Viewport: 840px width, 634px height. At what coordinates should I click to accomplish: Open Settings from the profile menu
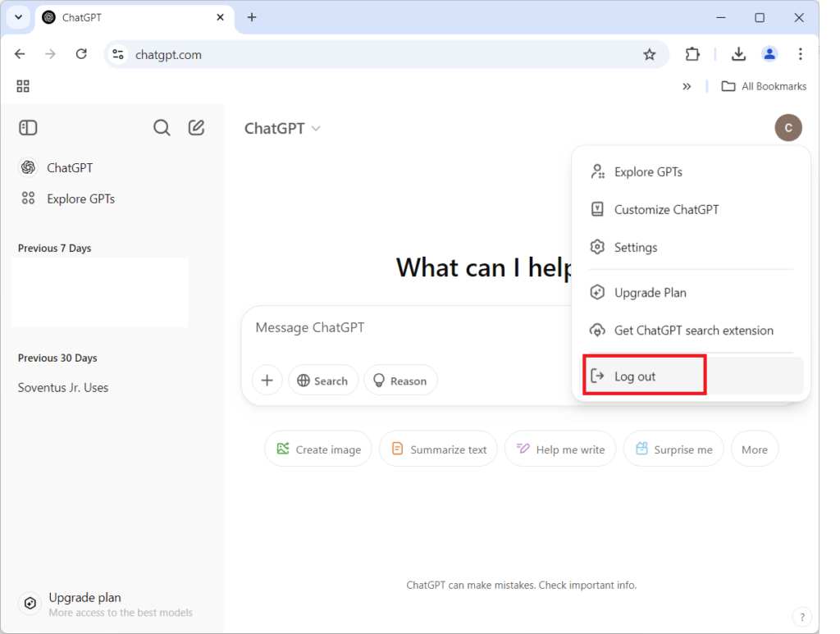[691, 248]
